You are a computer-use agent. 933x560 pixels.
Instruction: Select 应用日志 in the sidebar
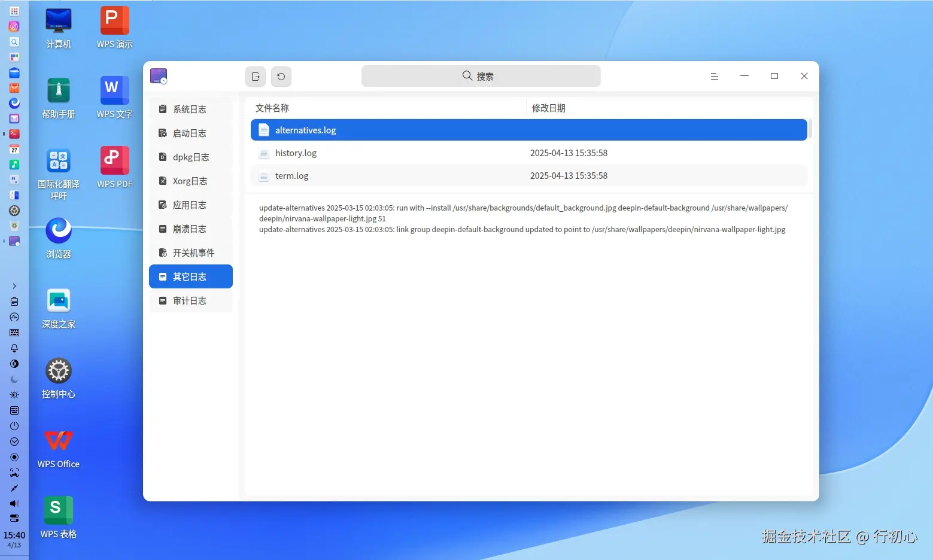click(191, 205)
